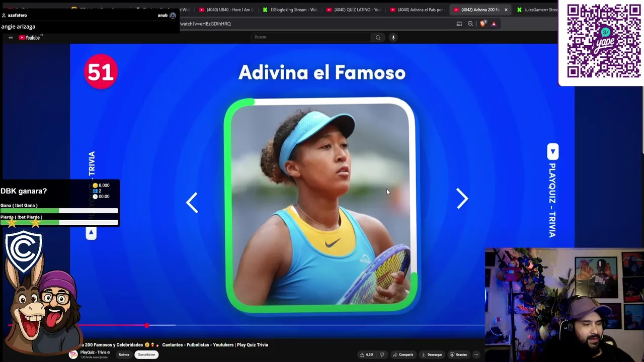This screenshot has height=362, width=644.
Task: Switch to the U840 - Here I Am tab
Action: point(226,10)
